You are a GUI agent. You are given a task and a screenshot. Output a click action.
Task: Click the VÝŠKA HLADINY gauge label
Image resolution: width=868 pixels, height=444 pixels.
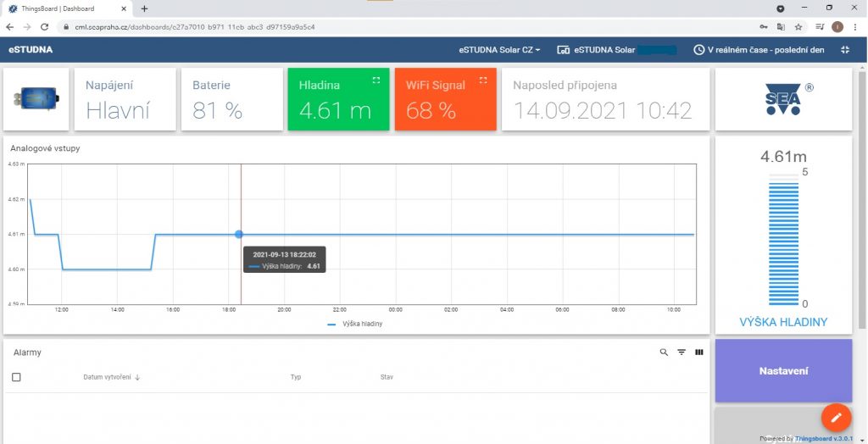(x=783, y=322)
